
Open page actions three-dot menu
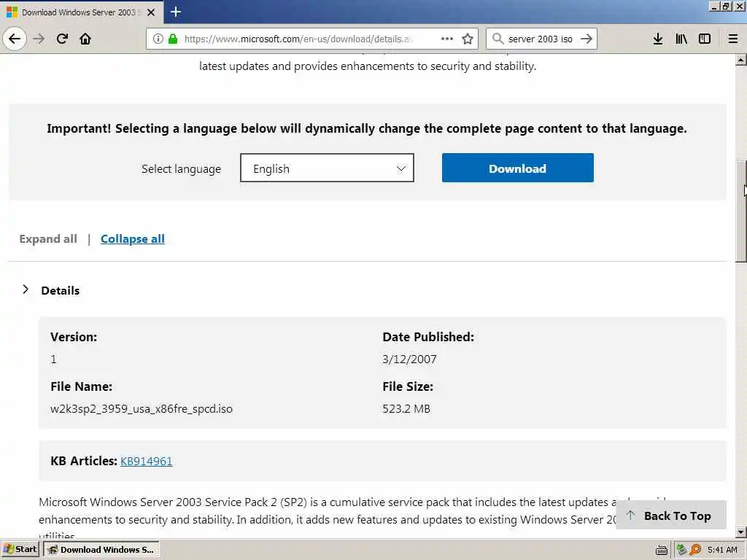447,39
